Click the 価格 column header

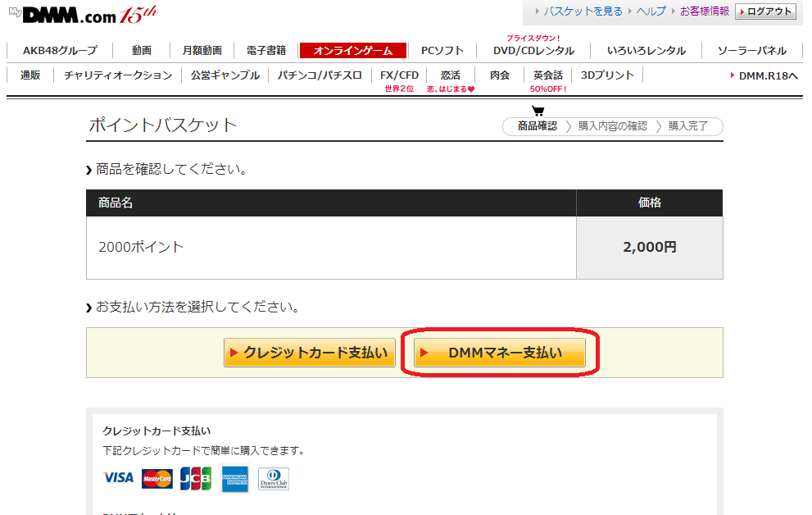(650, 203)
